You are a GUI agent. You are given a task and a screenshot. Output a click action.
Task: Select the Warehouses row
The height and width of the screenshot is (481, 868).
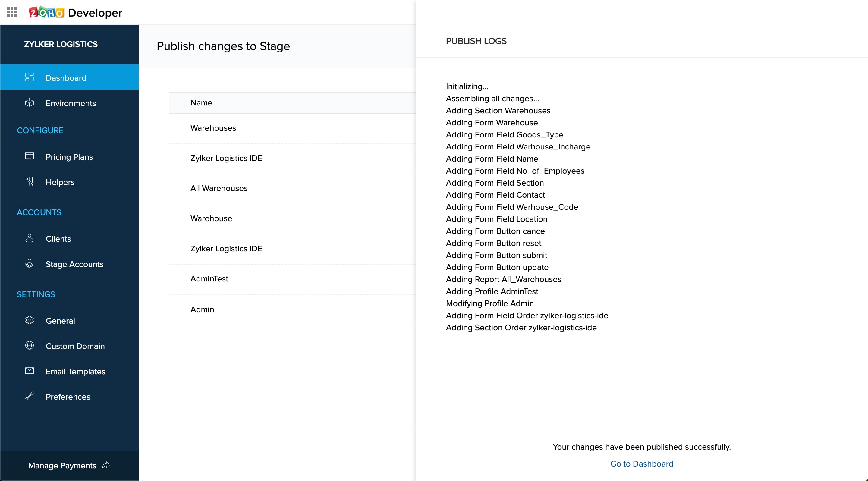tap(292, 128)
